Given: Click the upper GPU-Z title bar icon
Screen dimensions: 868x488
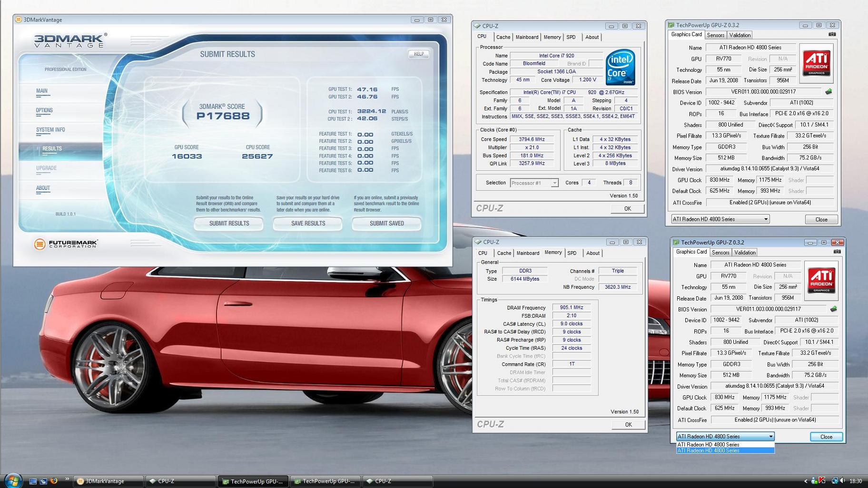Looking at the screenshot, I should (x=671, y=25).
